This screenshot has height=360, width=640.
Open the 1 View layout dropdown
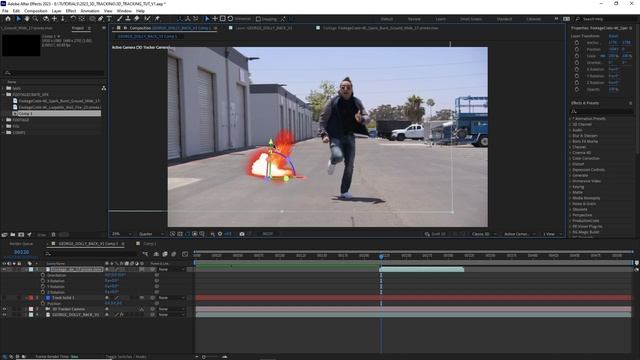(552, 234)
